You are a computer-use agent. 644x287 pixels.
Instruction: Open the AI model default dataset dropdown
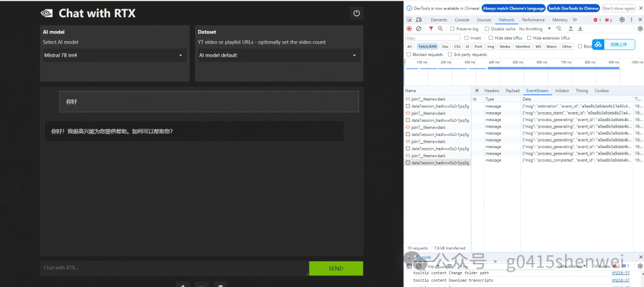[279, 55]
